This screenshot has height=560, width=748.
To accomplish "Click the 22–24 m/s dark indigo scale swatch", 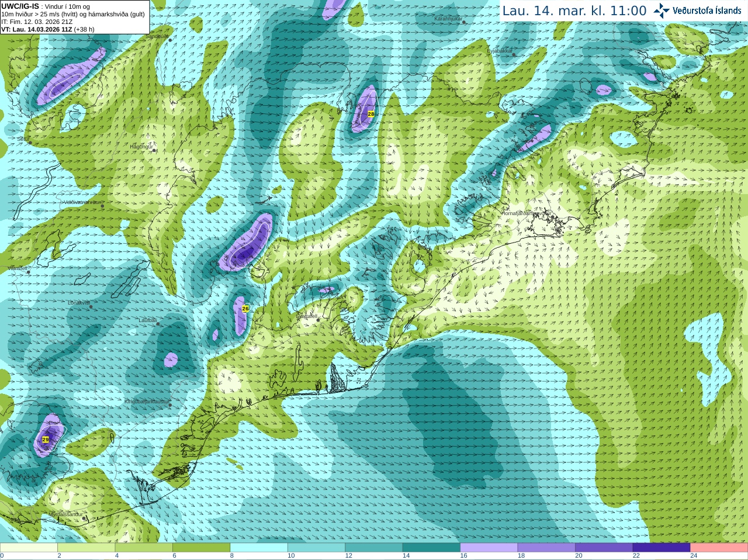I will pos(662,548).
